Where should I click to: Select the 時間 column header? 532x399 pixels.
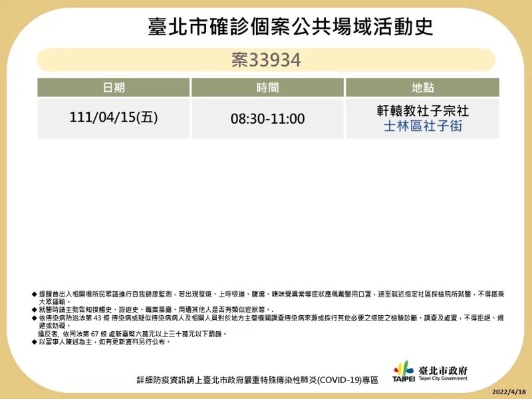click(268, 88)
